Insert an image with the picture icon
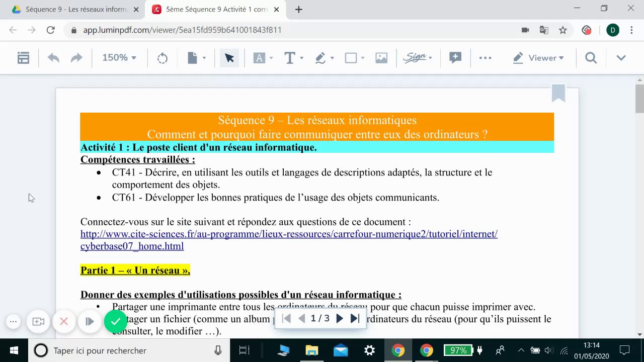Viewport: 644px width, 362px height. pyautogui.click(x=381, y=58)
